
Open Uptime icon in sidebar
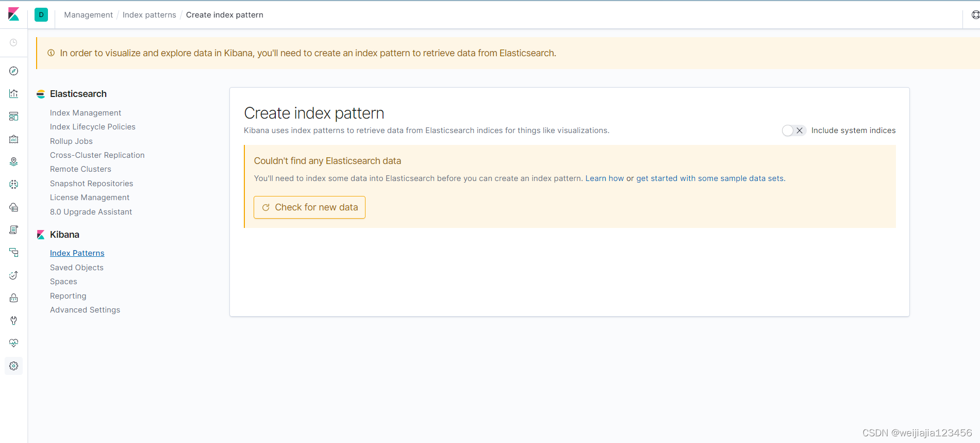coord(14,275)
